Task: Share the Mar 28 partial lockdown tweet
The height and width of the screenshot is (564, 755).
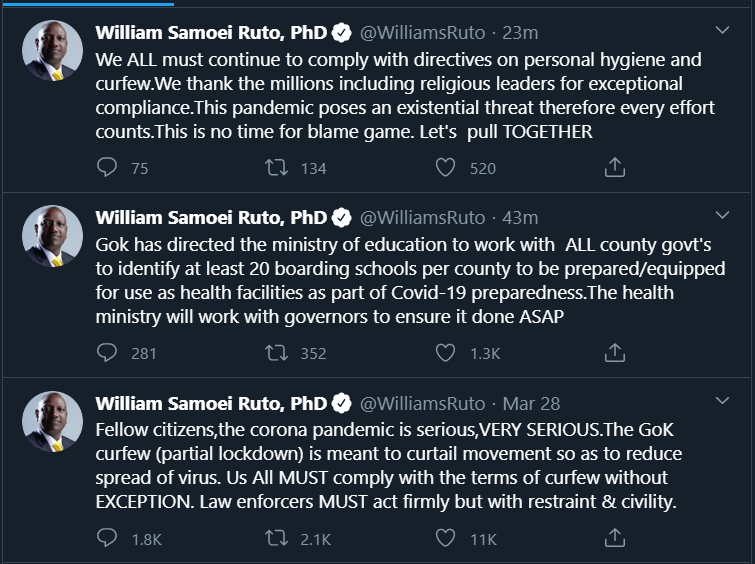Action: pyautogui.click(x=615, y=538)
